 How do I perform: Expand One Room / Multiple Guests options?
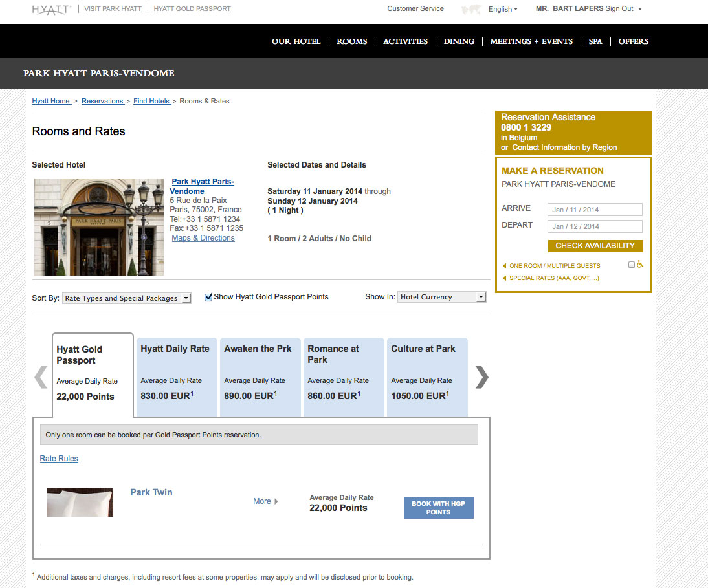pyautogui.click(x=554, y=266)
